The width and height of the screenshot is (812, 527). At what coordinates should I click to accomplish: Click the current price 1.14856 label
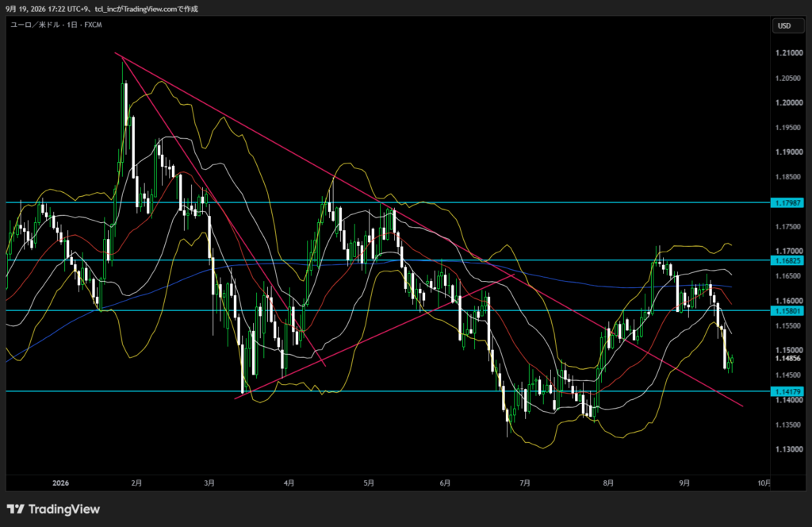point(787,358)
